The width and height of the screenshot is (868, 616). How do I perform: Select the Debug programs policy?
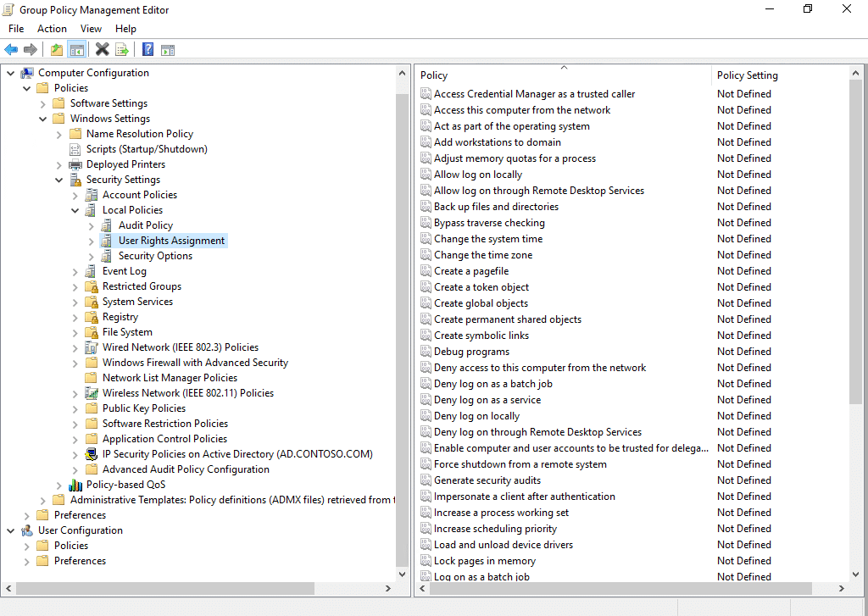tap(471, 352)
